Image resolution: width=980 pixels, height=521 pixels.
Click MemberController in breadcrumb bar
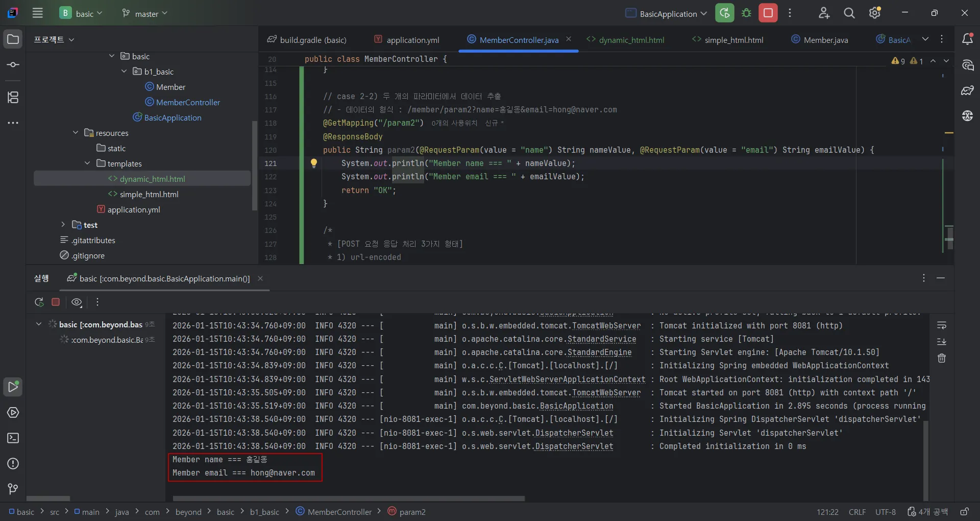click(334, 512)
